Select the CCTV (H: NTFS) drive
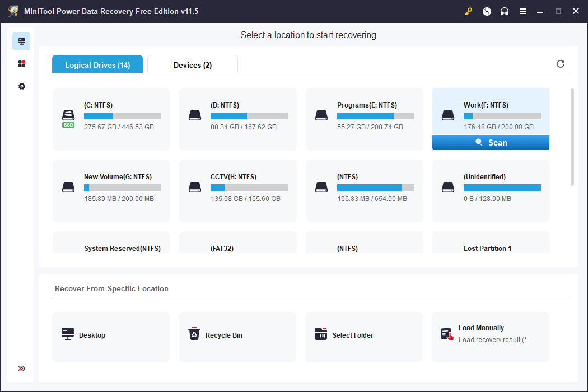Screen dimensions: 588x392 tap(238, 190)
